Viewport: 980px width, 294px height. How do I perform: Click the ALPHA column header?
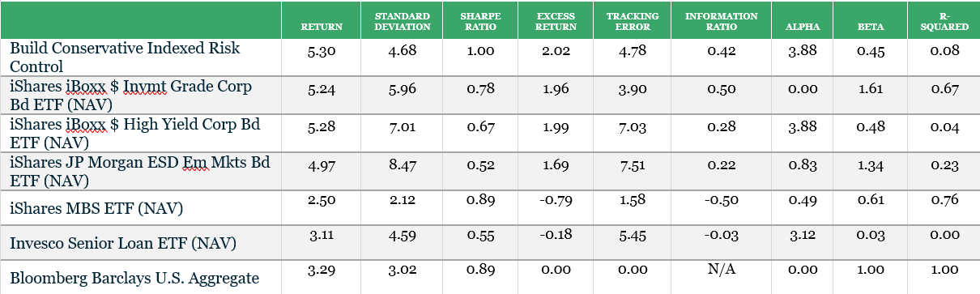click(803, 27)
